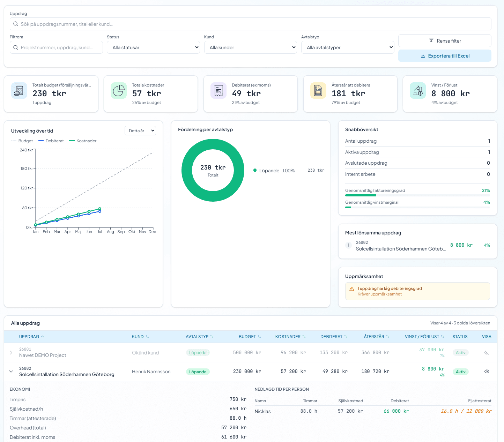Click the Genomsnittlig vinstmarginal progress bar
Viewport: 504px width, 442px height.
(417, 207)
